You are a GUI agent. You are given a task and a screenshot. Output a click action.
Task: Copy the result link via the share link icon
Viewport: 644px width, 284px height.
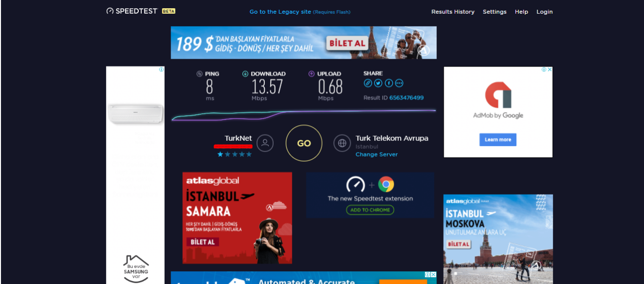click(x=368, y=83)
